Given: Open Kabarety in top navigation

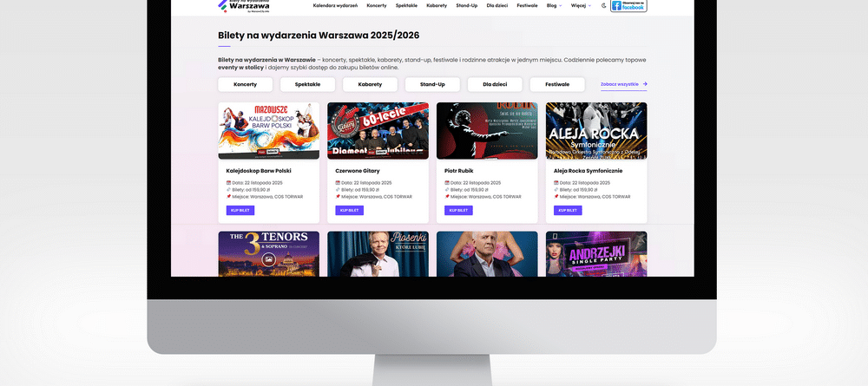Looking at the screenshot, I should (x=437, y=5).
